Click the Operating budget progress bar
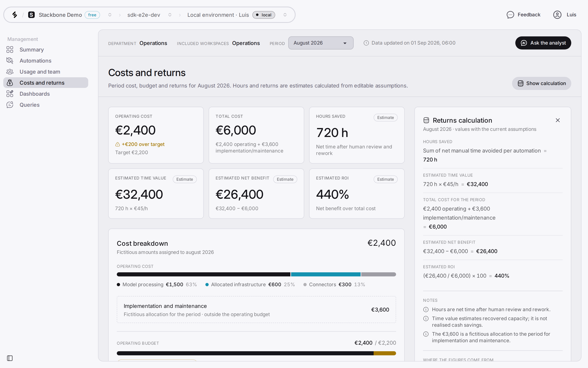This screenshot has width=588, height=368. 256,353
